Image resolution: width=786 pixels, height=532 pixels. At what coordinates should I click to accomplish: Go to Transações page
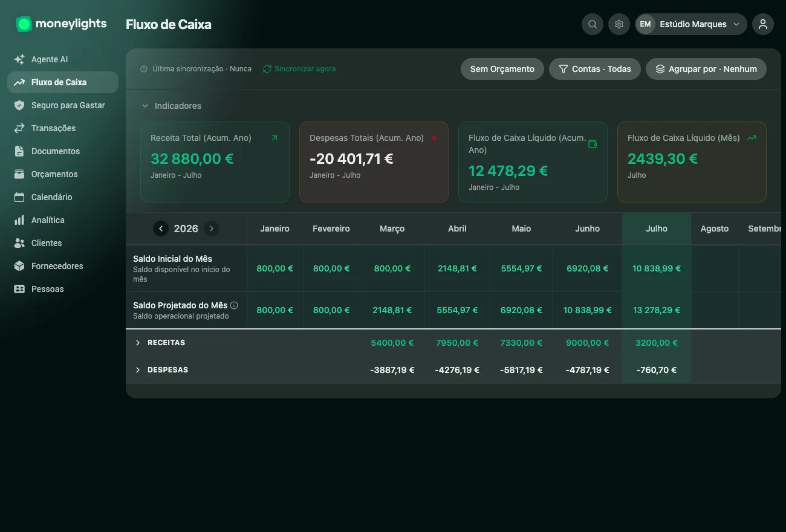click(x=63, y=128)
